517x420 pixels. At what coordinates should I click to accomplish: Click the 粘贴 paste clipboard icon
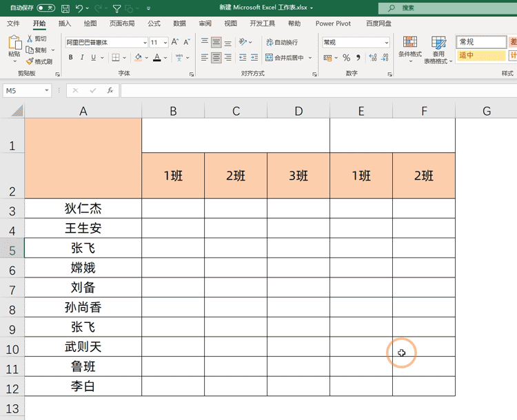tap(14, 43)
